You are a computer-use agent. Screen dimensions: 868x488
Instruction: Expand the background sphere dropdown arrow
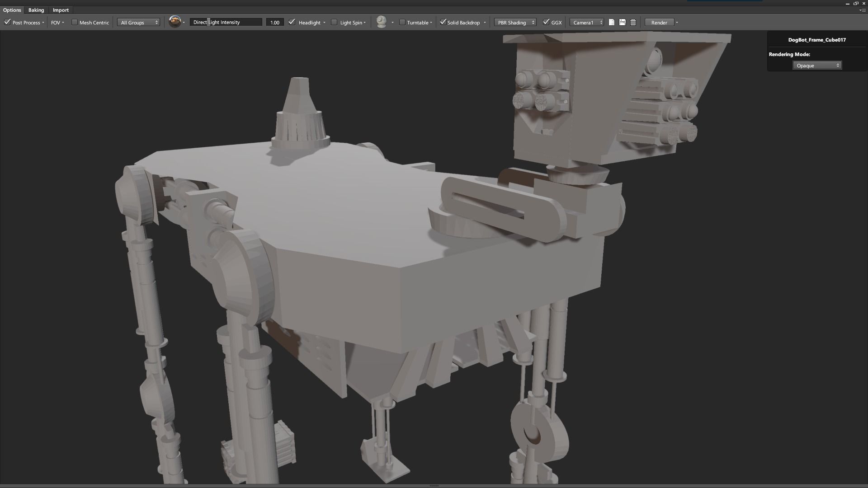392,23
